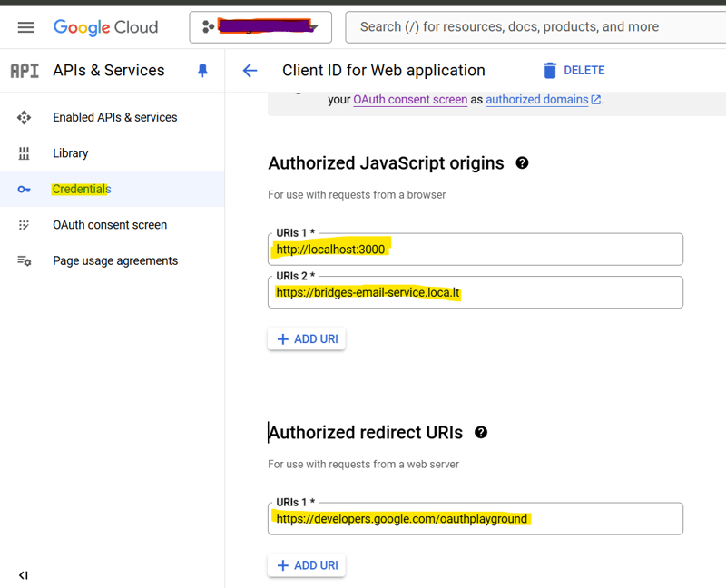This screenshot has height=588, width=726.
Task: Go back with the left arrow
Action: point(250,71)
